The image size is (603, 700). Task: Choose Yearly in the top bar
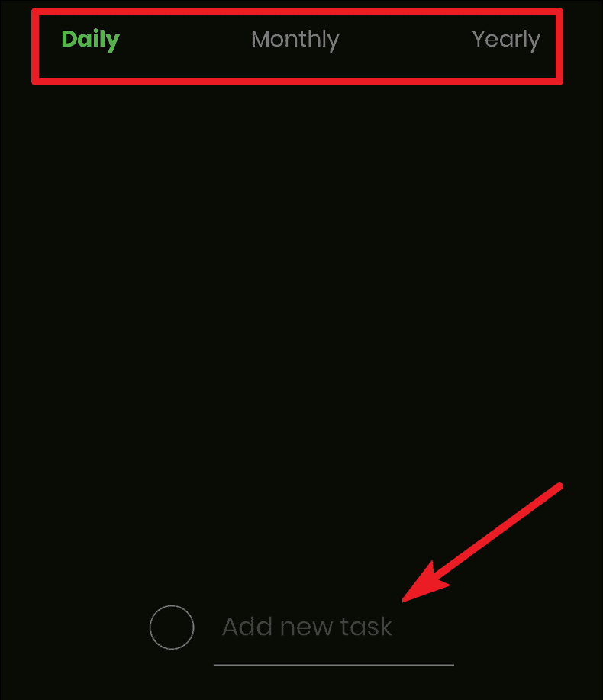pos(506,40)
